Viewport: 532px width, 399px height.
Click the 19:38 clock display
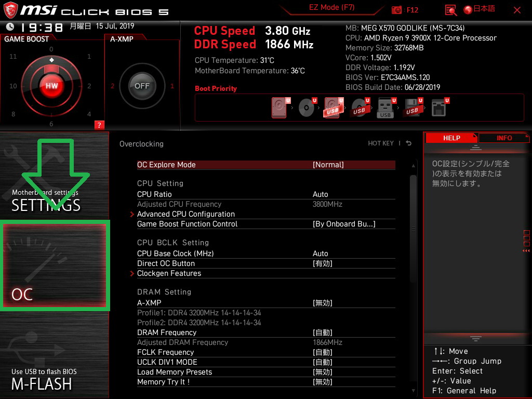[42, 28]
